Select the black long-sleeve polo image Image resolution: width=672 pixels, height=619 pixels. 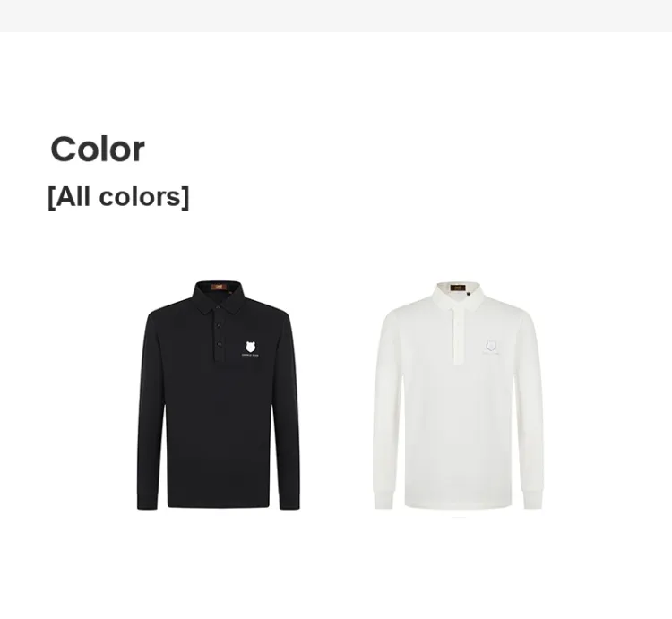pyautogui.click(x=218, y=395)
